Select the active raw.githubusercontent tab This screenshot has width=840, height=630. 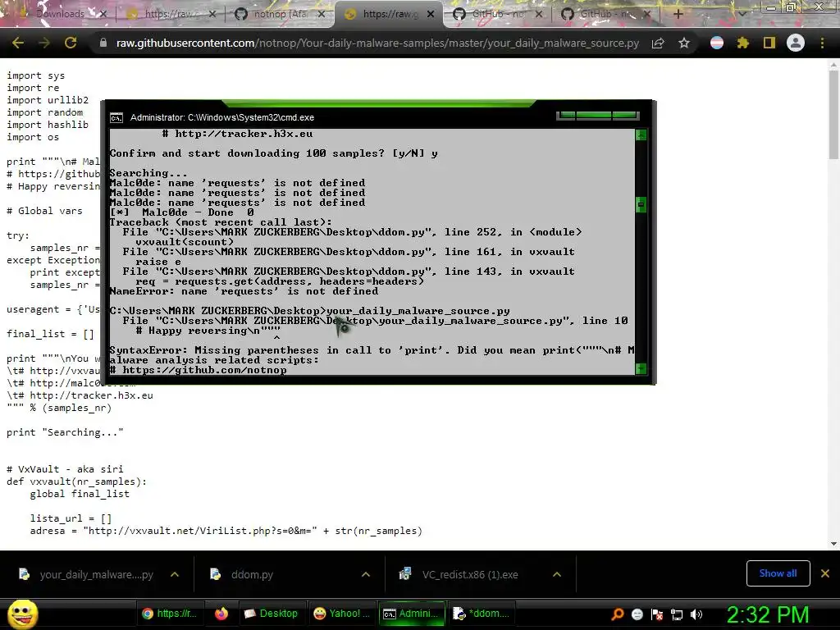point(389,14)
